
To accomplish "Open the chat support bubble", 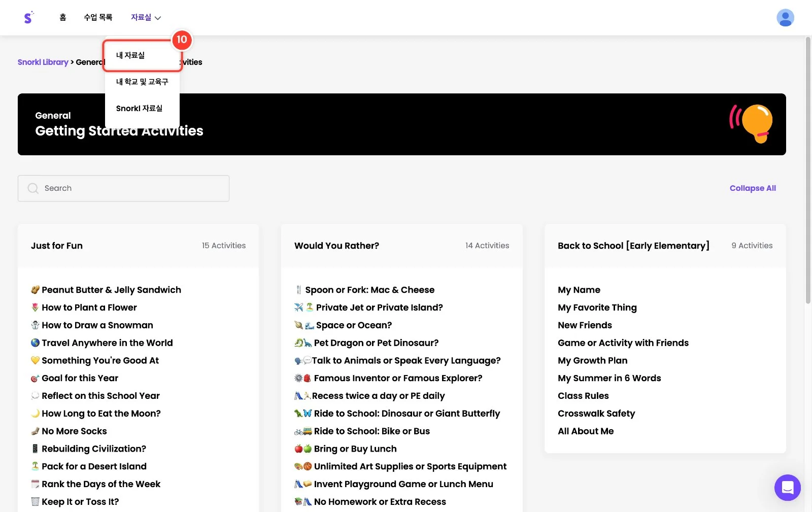I will (x=787, y=488).
